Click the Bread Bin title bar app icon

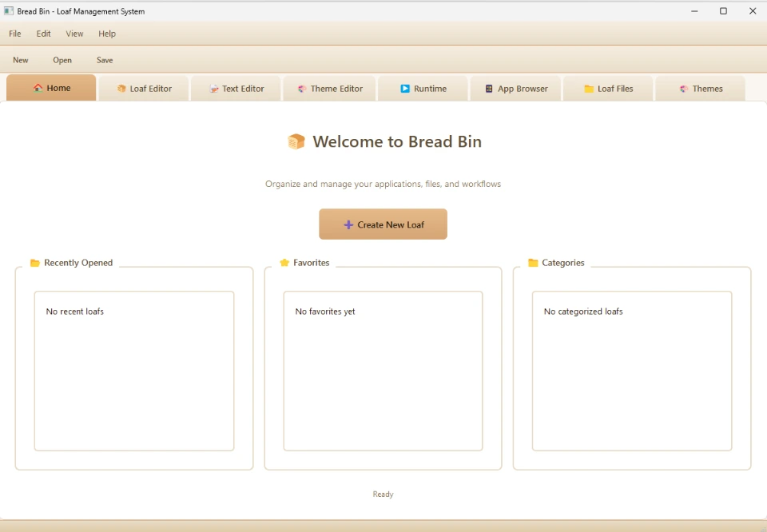[x=9, y=10]
